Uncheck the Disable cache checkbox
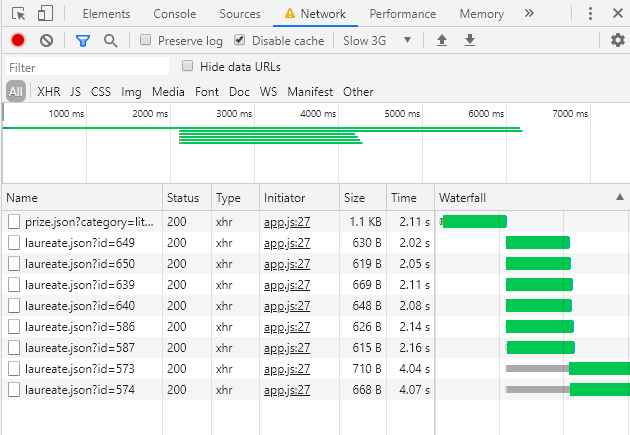This screenshot has height=435, width=630. (240, 41)
